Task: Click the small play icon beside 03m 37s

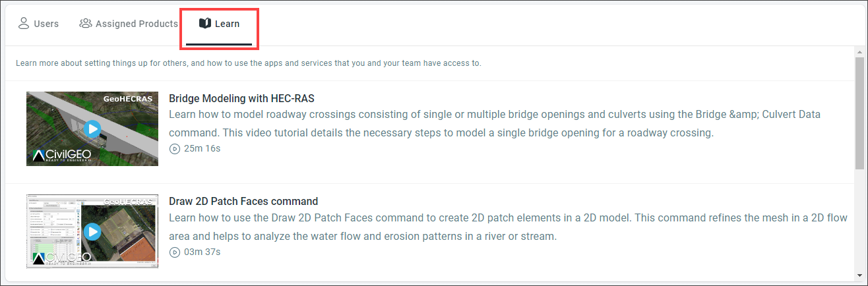Action: click(x=175, y=252)
